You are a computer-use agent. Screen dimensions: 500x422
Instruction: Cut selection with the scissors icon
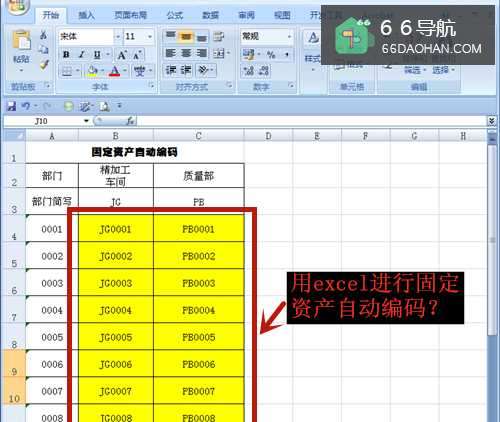pyautogui.click(x=44, y=35)
